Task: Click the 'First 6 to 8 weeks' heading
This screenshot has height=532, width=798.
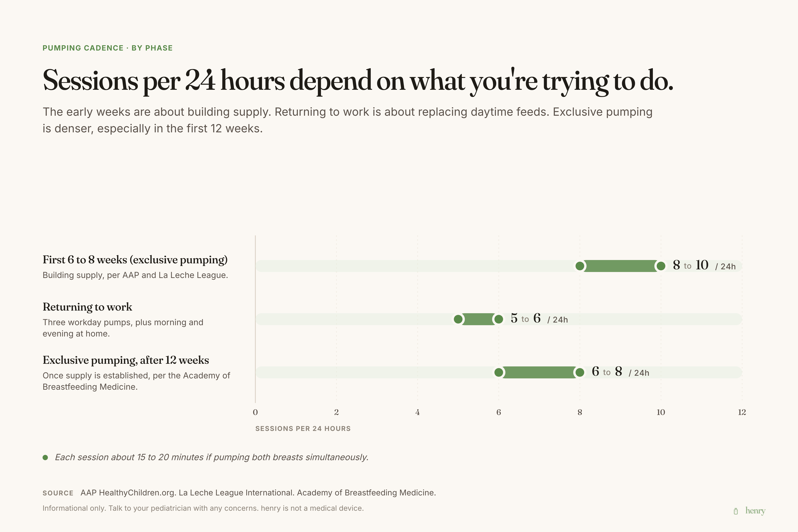Action: point(135,260)
